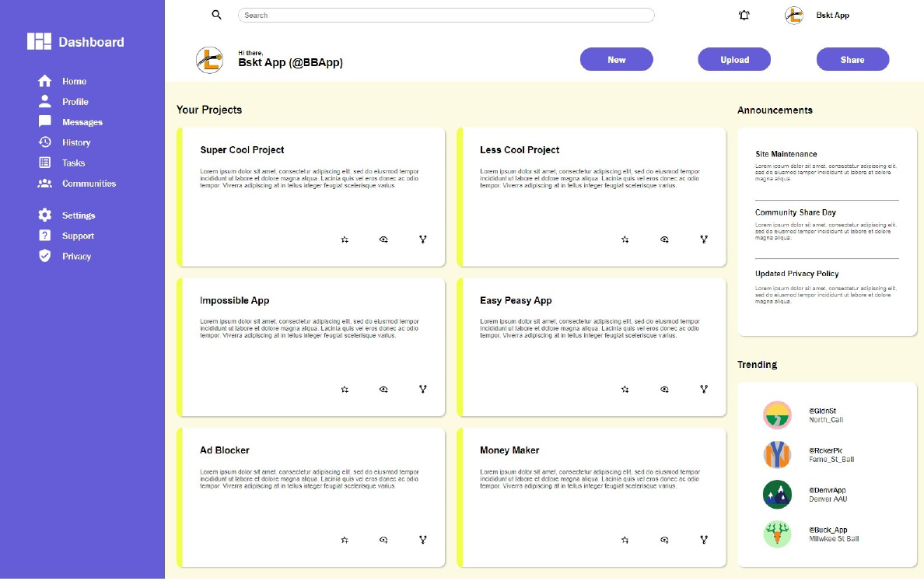Screen dimensions: 924x588
Task: Click the search magnifier icon
Action: (x=217, y=15)
